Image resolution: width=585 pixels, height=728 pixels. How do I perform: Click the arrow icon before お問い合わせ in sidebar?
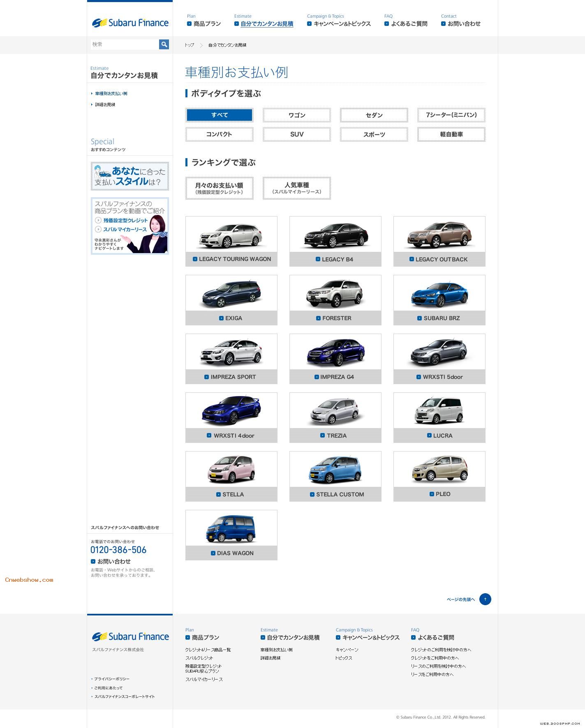[93, 561]
